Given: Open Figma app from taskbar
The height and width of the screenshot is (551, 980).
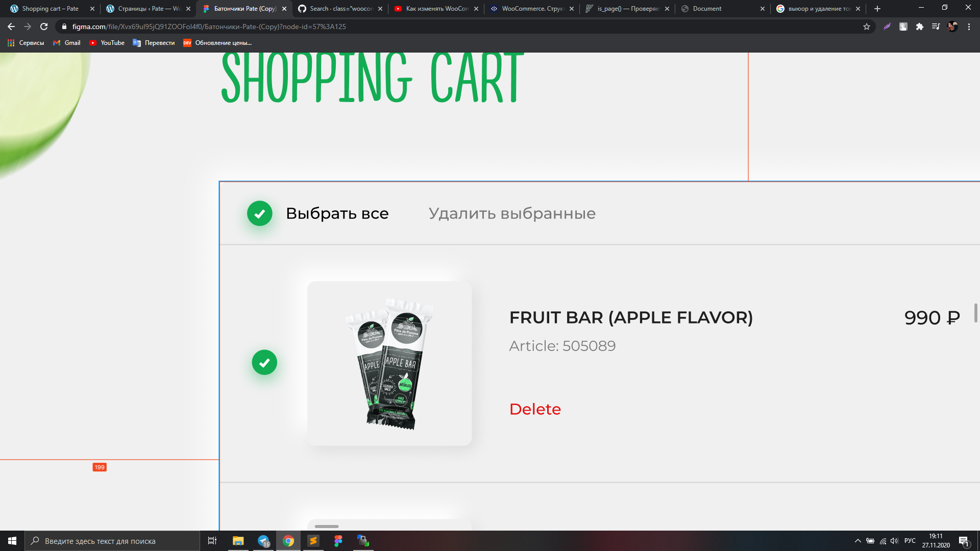Looking at the screenshot, I should (x=338, y=541).
